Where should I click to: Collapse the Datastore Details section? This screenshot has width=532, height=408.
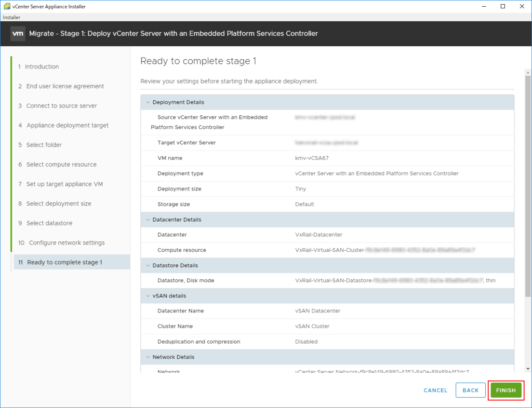[148, 265]
